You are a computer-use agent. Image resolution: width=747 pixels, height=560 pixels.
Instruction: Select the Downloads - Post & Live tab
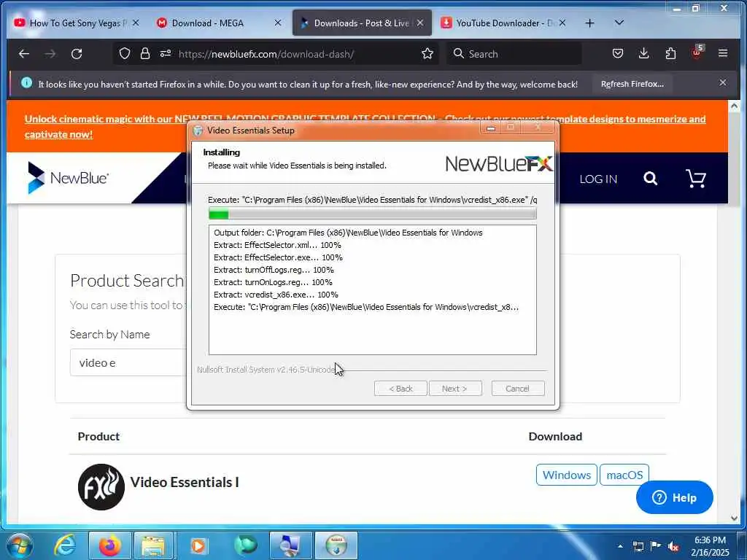click(x=362, y=23)
